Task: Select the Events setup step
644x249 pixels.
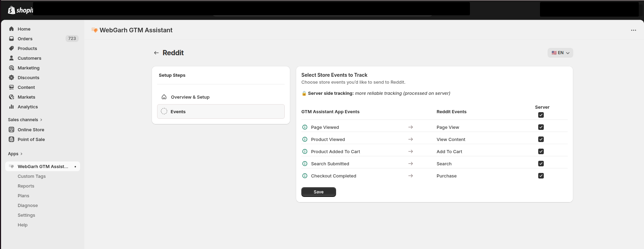Action: 221,111
